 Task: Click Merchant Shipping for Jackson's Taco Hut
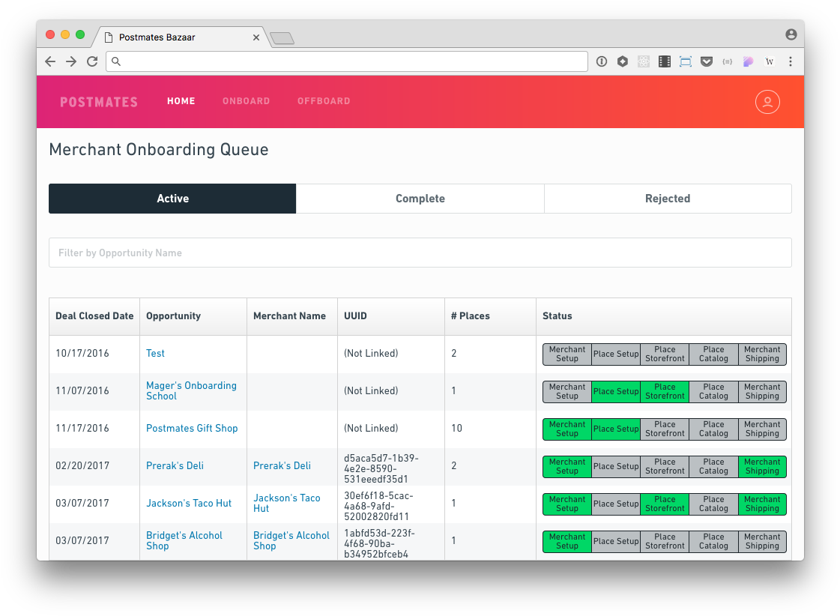[762, 504]
